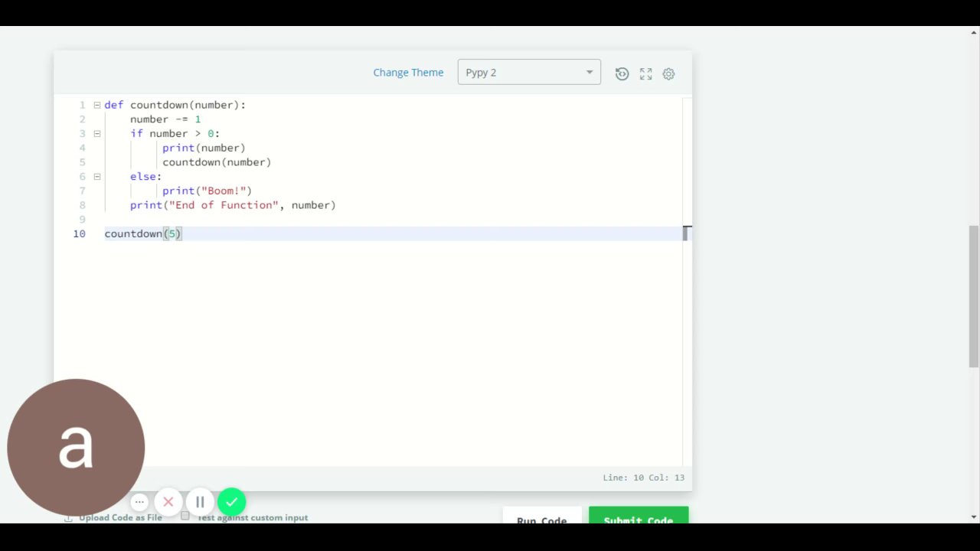980x551 pixels.
Task: Click the Run Code button
Action: coord(542,516)
